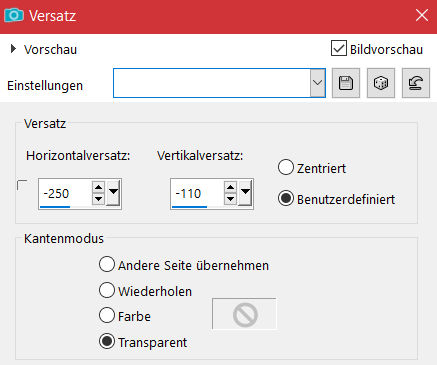The height and width of the screenshot is (365, 437).
Task: Select the Zentriert radio option
Action: [x=286, y=167]
